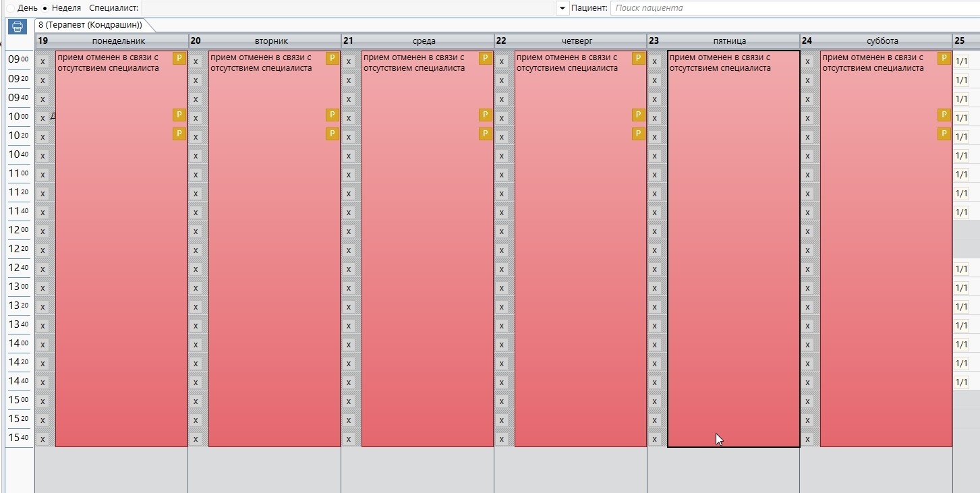
Task: Click 1/1 slot at 14:40 on the 25th
Action: coord(962,382)
